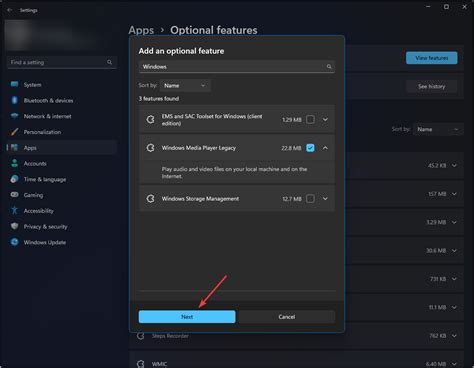This screenshot has width=474, height=368.
Task: Expand the 45.2 KB feature row
Action: (x=454, y=165)
